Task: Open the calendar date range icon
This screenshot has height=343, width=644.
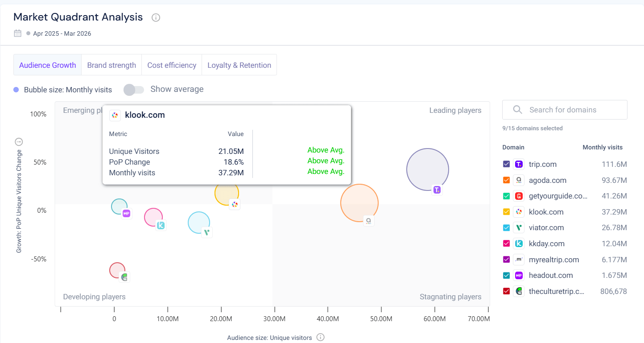Action: (x=18, y=33)
